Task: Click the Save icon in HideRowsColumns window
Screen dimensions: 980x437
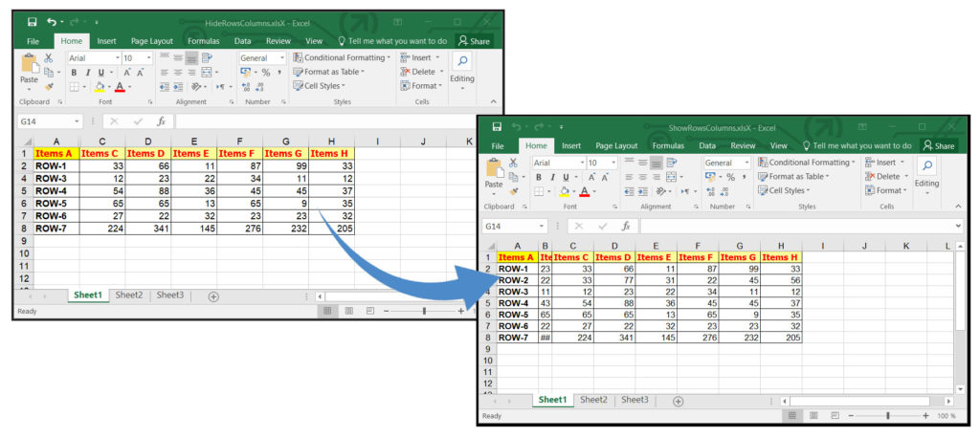Action: pos(33,22)
